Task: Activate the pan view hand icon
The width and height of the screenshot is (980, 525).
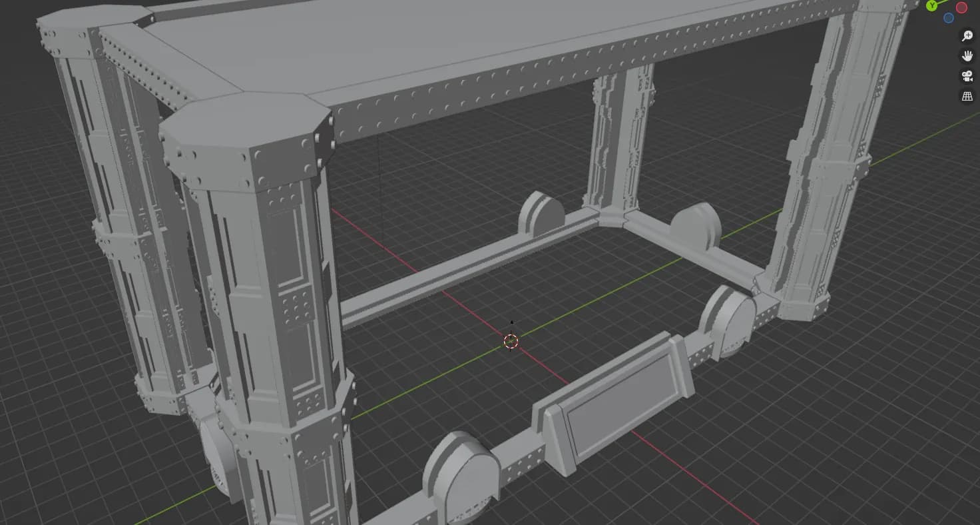Action: [967, 56]
